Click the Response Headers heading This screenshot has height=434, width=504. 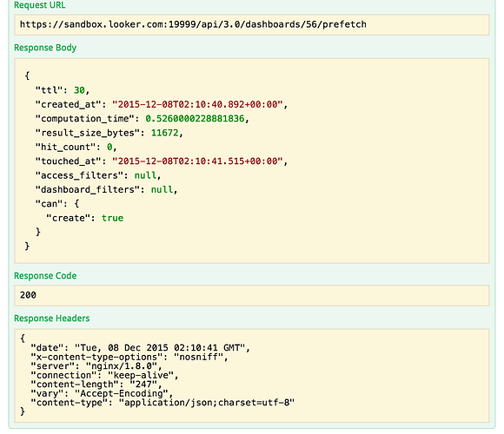(x=52, y=318)
